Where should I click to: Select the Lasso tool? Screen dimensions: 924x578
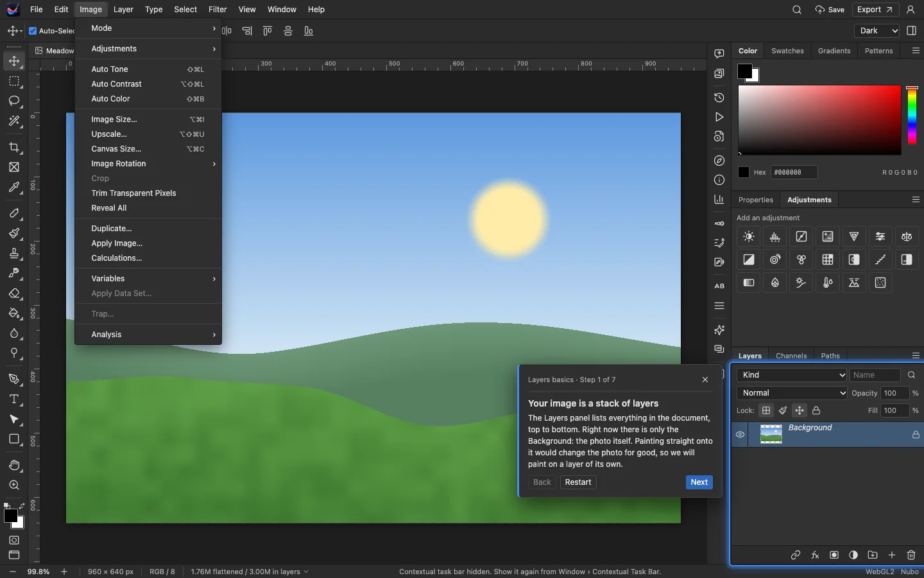pos(13,101)
